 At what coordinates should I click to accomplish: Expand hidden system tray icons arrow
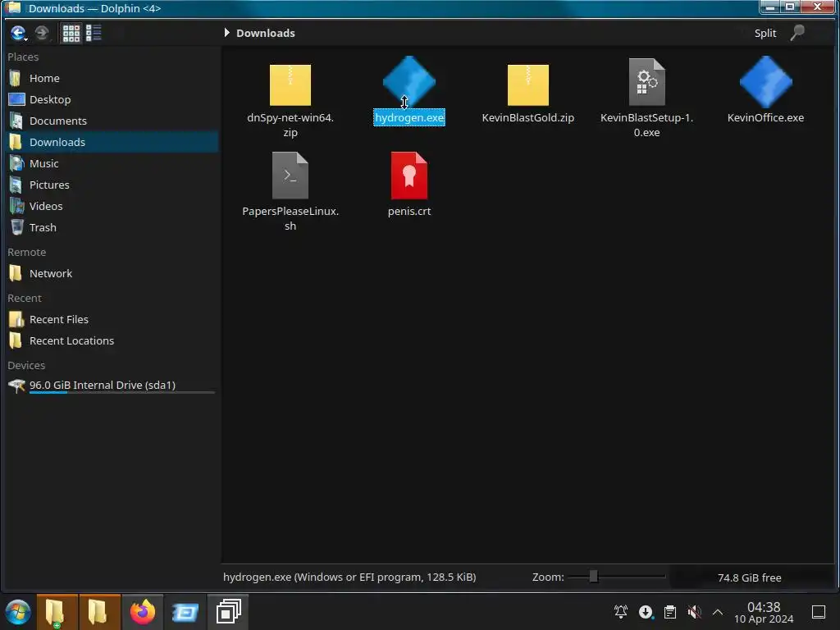point(718,612)
